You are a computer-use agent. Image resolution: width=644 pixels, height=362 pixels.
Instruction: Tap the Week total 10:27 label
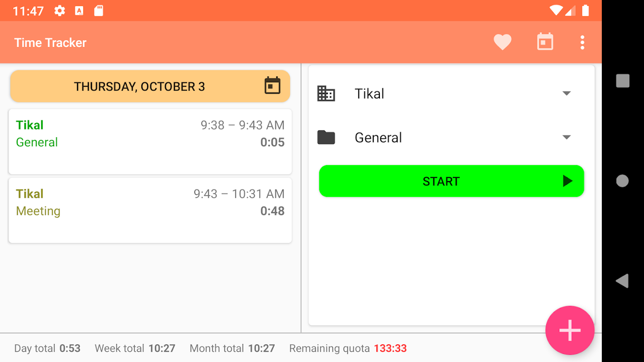point(135,348)
